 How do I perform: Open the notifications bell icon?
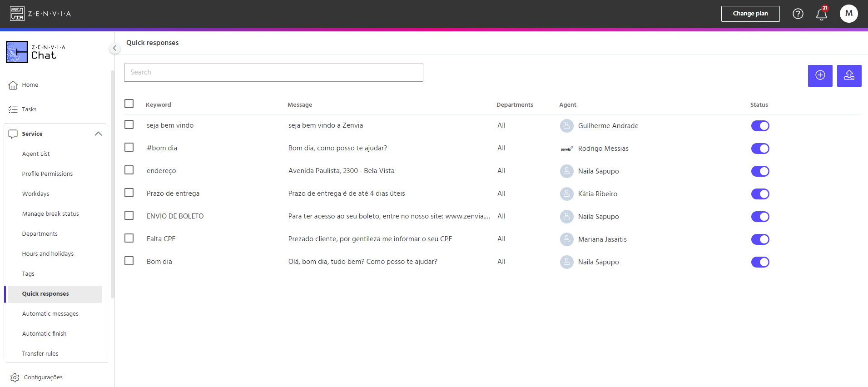click(821, 14)
